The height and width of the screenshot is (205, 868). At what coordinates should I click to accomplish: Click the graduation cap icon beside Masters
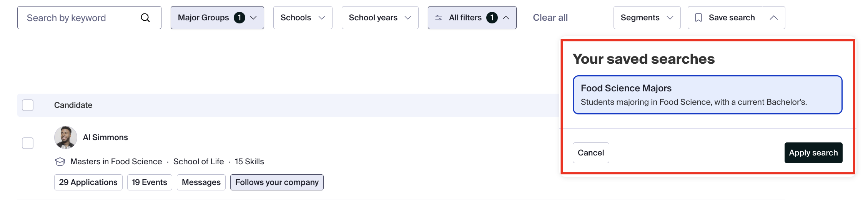tap(60, 162)
